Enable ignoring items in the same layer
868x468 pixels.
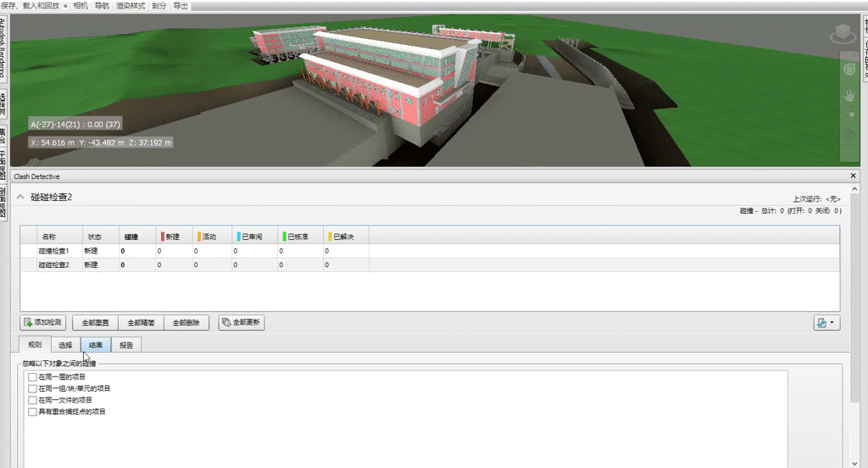click(x=32, y=376)
